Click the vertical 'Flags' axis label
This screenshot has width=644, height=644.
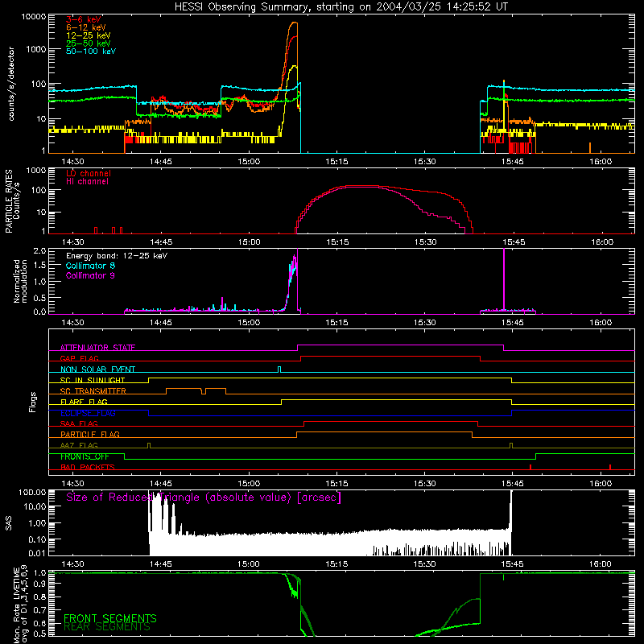(x=32, y=402)
